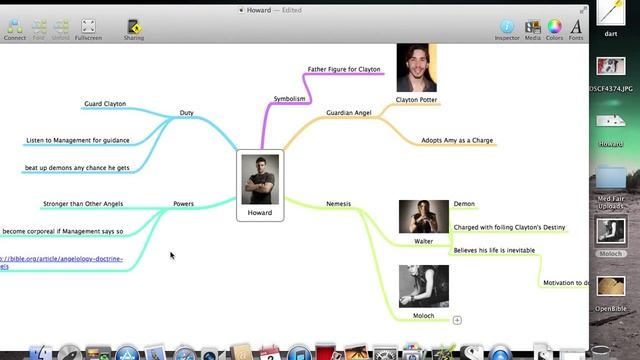Select 'Charged with foiling Clayton's Destiny' node
Screen dimensions: 640x360
[509, 227]
